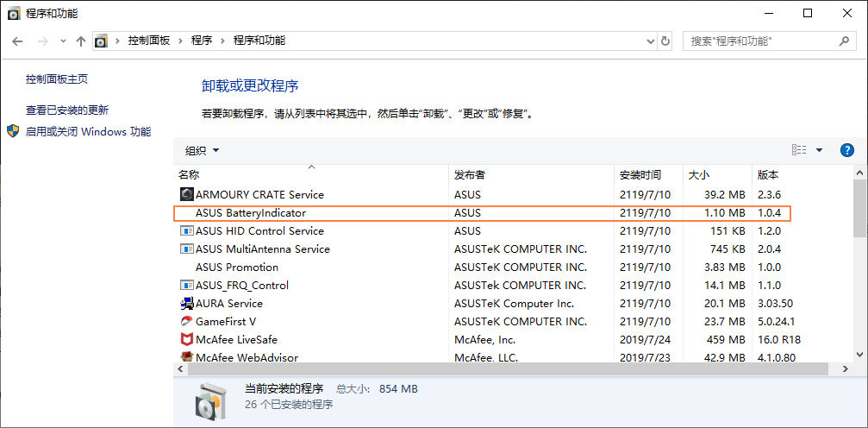
Task: Open the blue help icon
Action: pos(847,149)
